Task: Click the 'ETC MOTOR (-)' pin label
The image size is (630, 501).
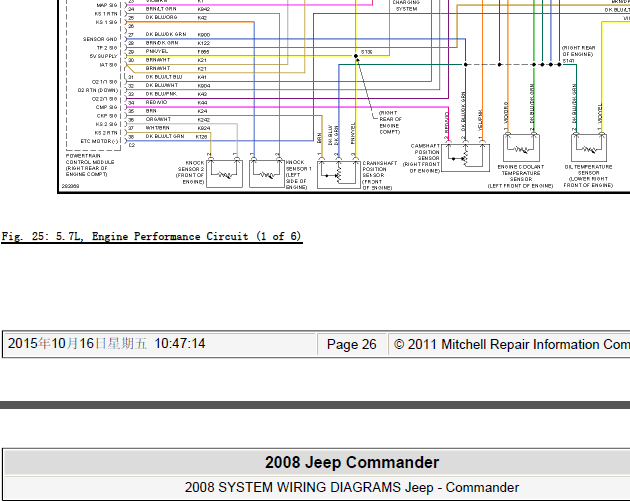Action: tap(99, 141)
